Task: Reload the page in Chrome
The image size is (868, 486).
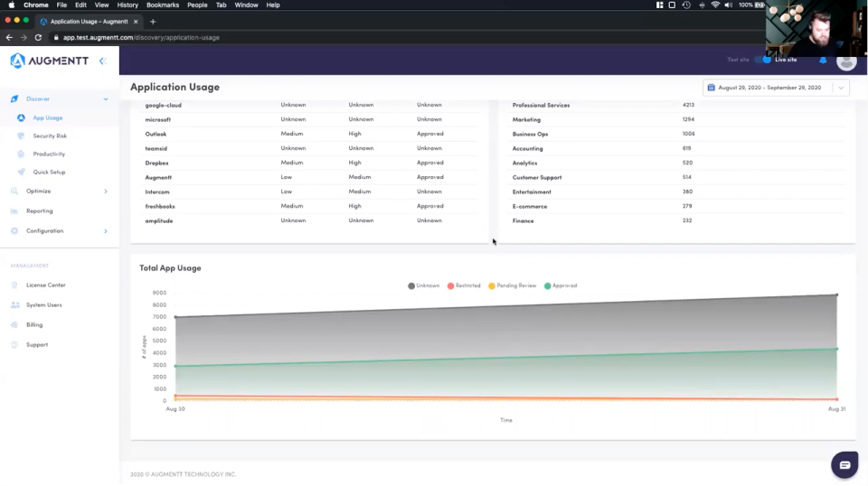Action: pos(38,38)
